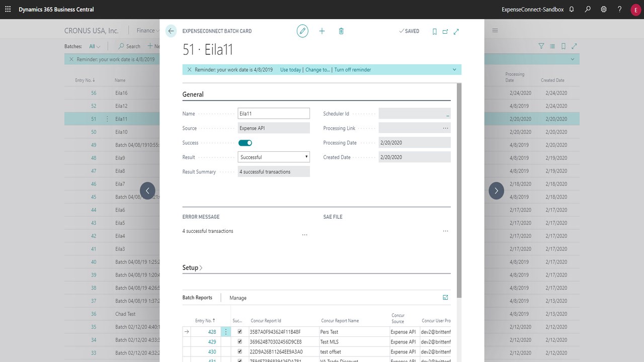Open the Batch Reports tab
Image resolution: width=644 pixels, height=362 pixels.
click(197, 298)
